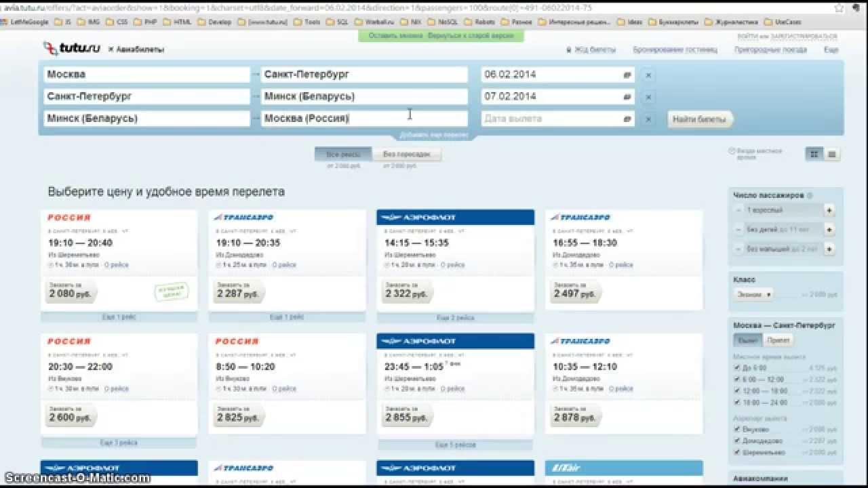Switch to the Вылет filter tab
Image resolution: width=868 pixels, height=488 pixels.
click(x=748, y=340)
